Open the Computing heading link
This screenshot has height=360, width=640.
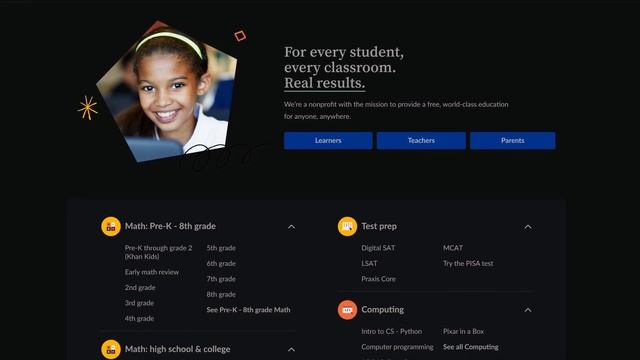[x=382, y=309]
